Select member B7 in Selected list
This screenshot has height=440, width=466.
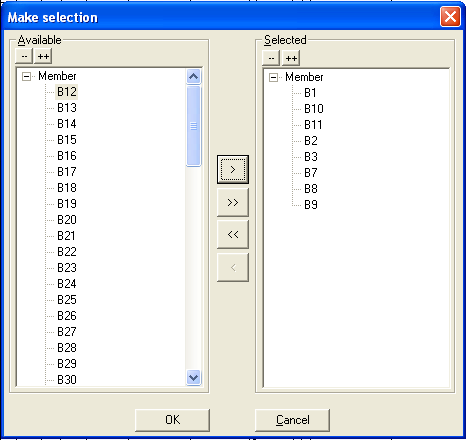click(310, 173)
